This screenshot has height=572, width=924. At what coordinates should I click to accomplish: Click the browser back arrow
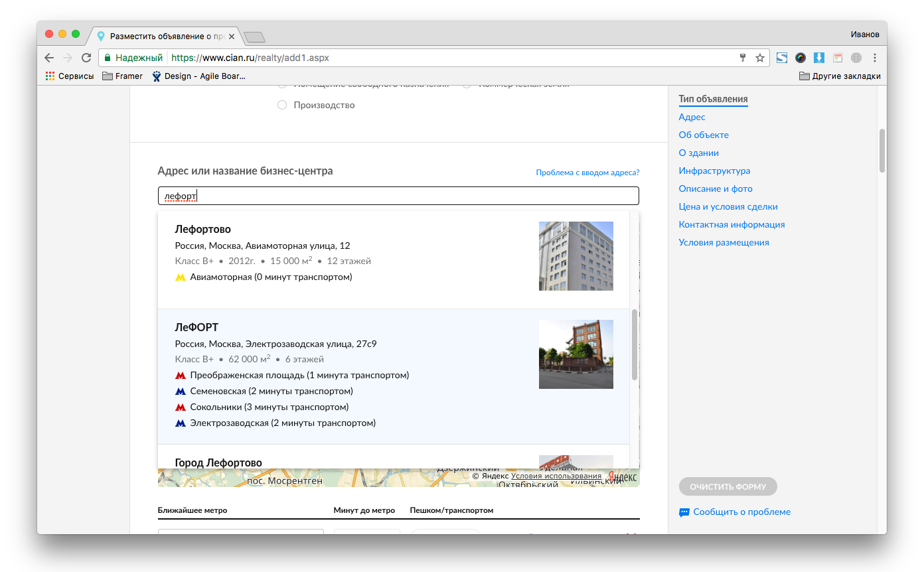pyautogui.click(x=49, y=58)
